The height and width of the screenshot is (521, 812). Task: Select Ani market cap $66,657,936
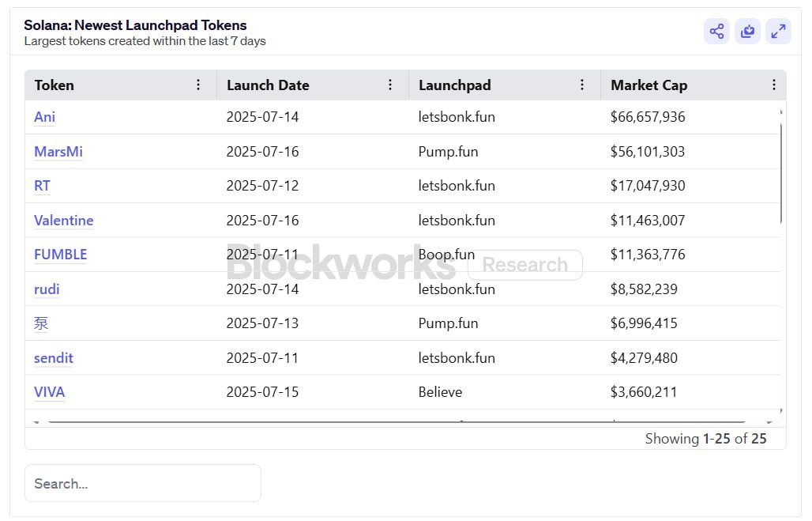tap(648, 117)
